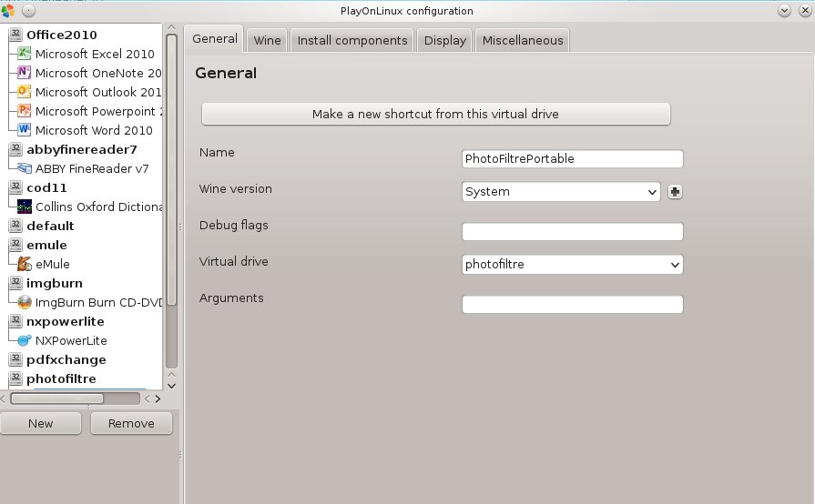Select the imgburn virtual drive
This screenshot has height=504, width=815.
tap(54, 284)
